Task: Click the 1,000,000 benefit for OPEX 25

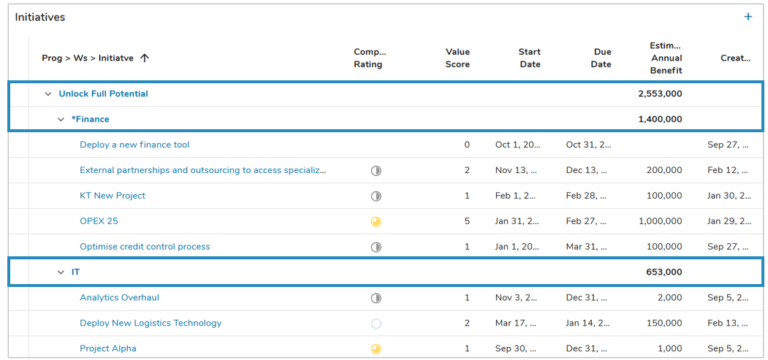Action: click(660, 221)
